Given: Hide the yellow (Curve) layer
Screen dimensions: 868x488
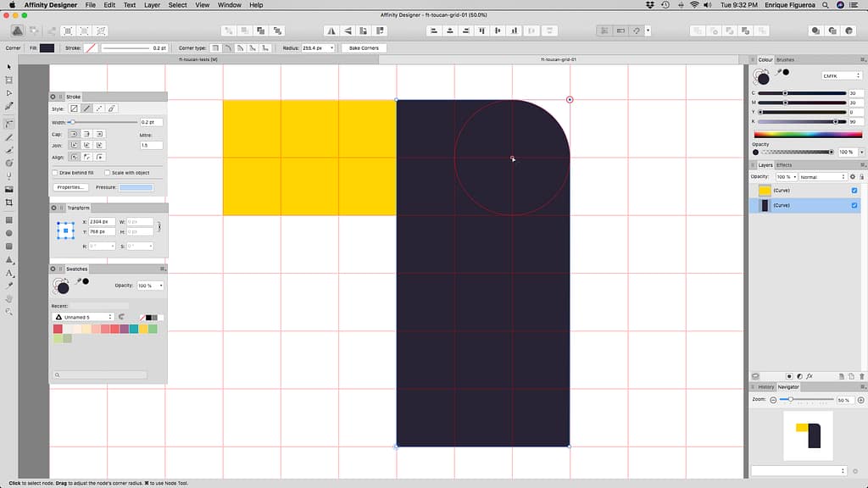Looking at the screenshot, I should tap(854, 191).
